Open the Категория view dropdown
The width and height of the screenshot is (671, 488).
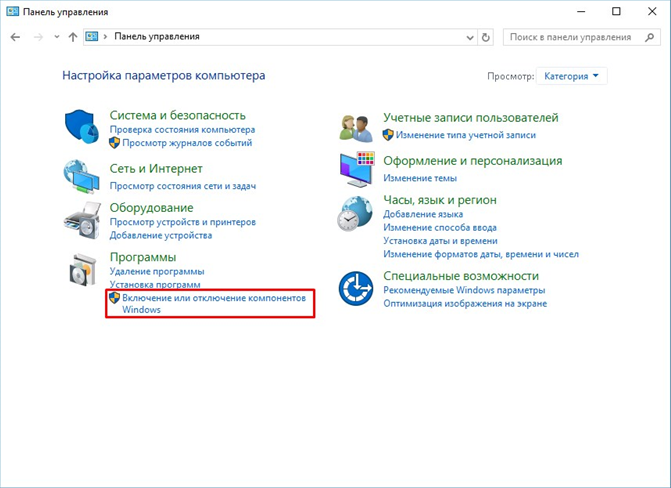pyautogui.click(x=571, y=76)
